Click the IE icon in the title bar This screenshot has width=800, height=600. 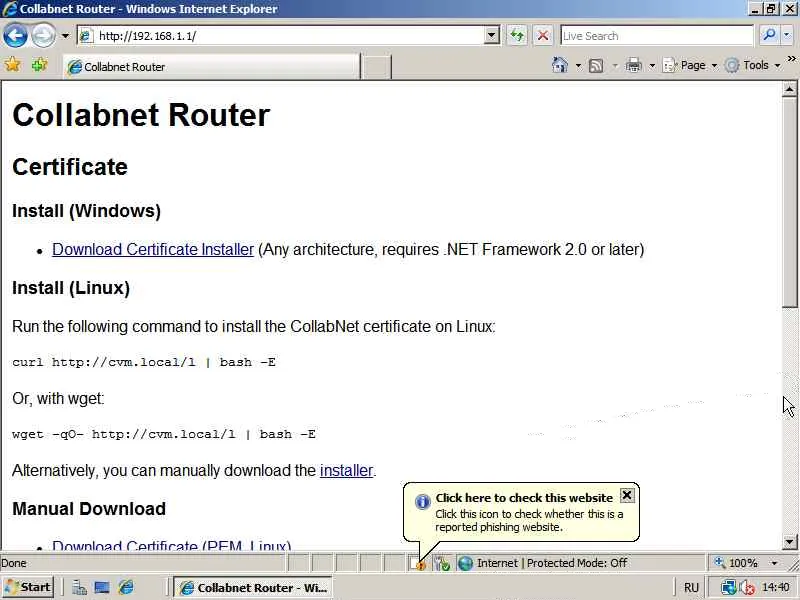(x=9, y=9)
